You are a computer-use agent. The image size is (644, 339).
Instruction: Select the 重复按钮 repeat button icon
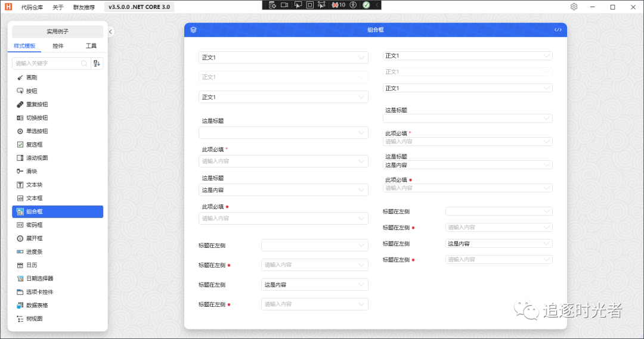tap(20, 104)
